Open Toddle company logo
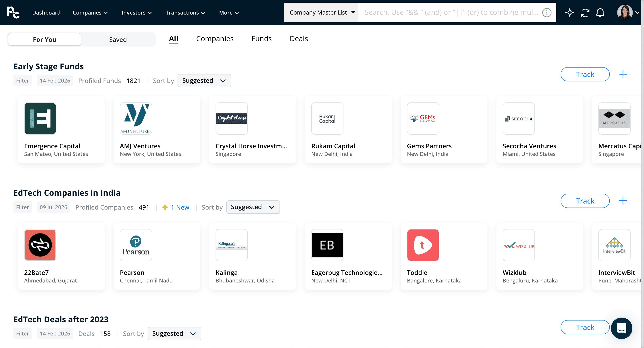This screenshot has width=644, height=348. 423,245
